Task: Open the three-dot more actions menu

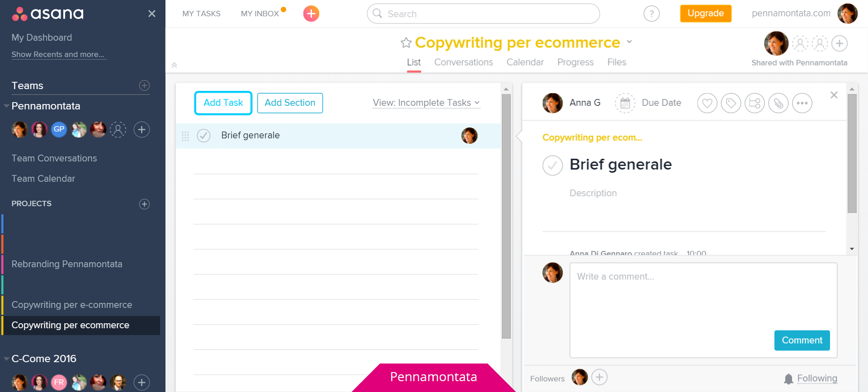Action: pyautogui.click(x=802, y=103)
